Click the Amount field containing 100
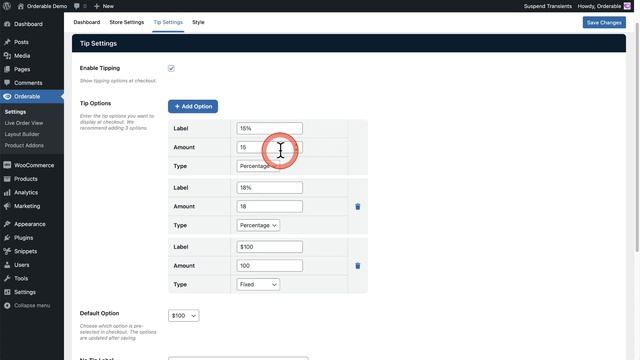The width and height of the screenshot is (640, 360). click(x=269, y=266)
